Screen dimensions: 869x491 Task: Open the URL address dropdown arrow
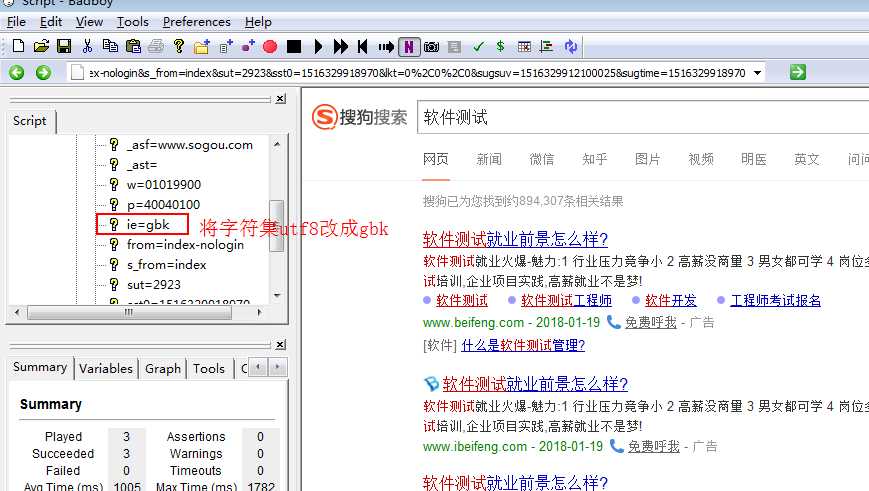click(x=757, y=73)
